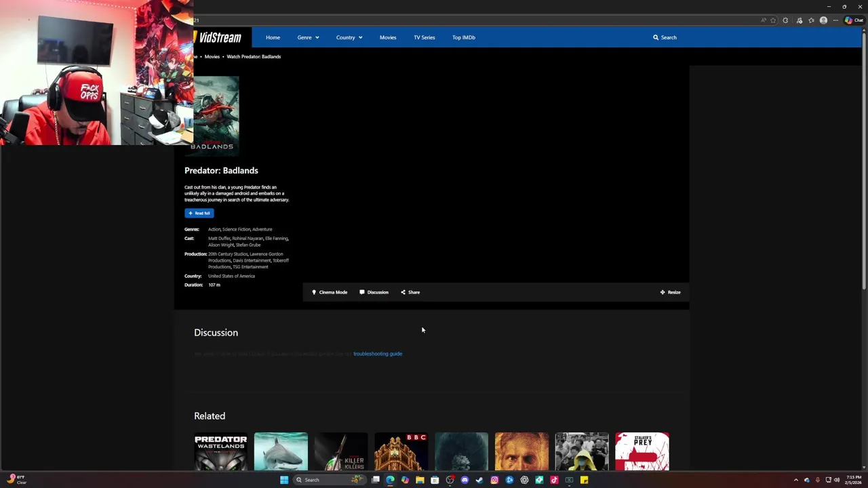This screenshot has width=868, height=488.
Task: Click the media control icon in toolbar
Action: click(x=800, y=20)
